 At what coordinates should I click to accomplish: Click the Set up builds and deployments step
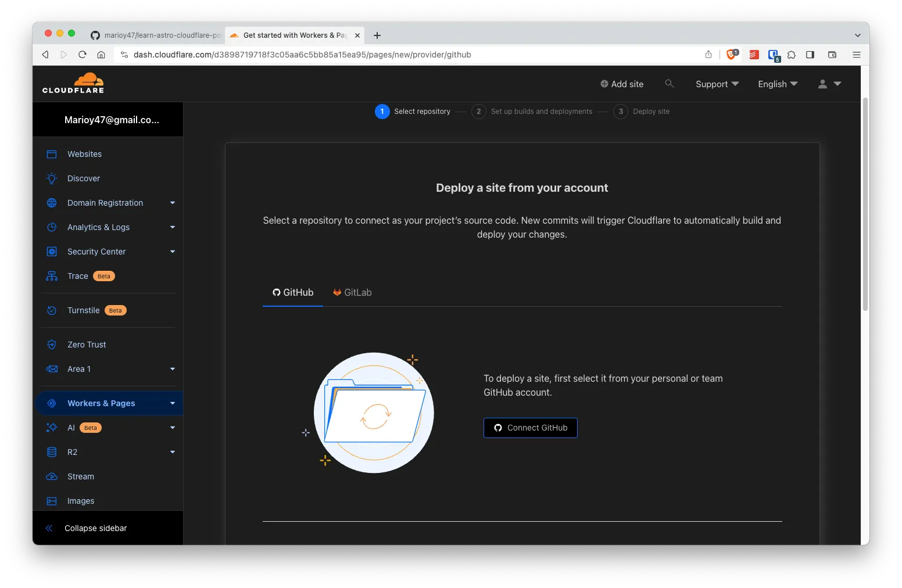(532, 112)
